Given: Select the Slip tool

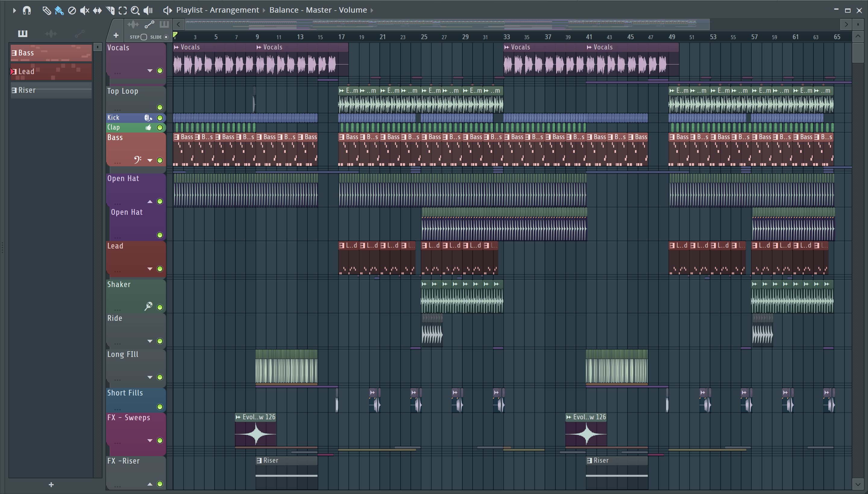Looking at the screenshot, I should click(97, 11).
